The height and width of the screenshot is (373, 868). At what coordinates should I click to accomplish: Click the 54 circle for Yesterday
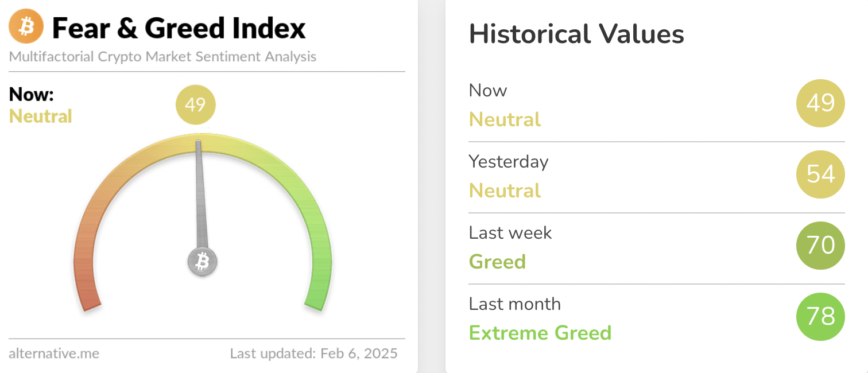pyautogui.click(x=820, y=174)
